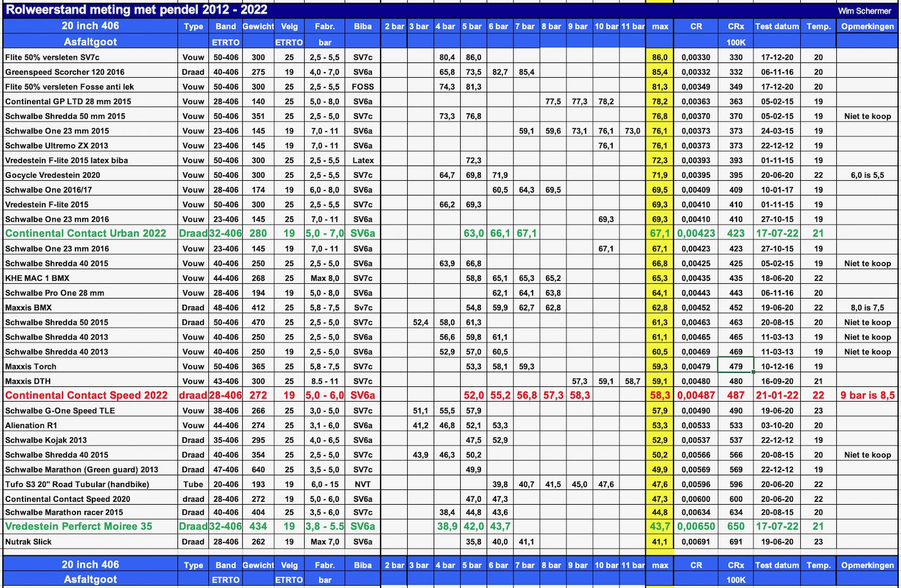Click the 'Wim Schermer' author cell
The width and height of the screenshot is (901, 588).
[x=864, y=11]
